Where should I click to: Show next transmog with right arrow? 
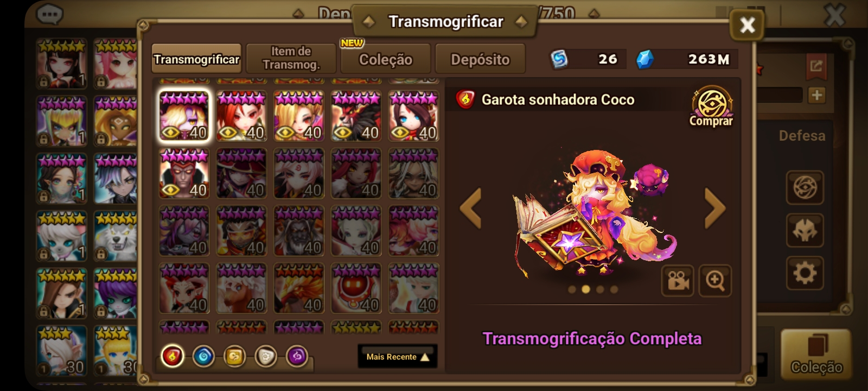pos(714,208)
